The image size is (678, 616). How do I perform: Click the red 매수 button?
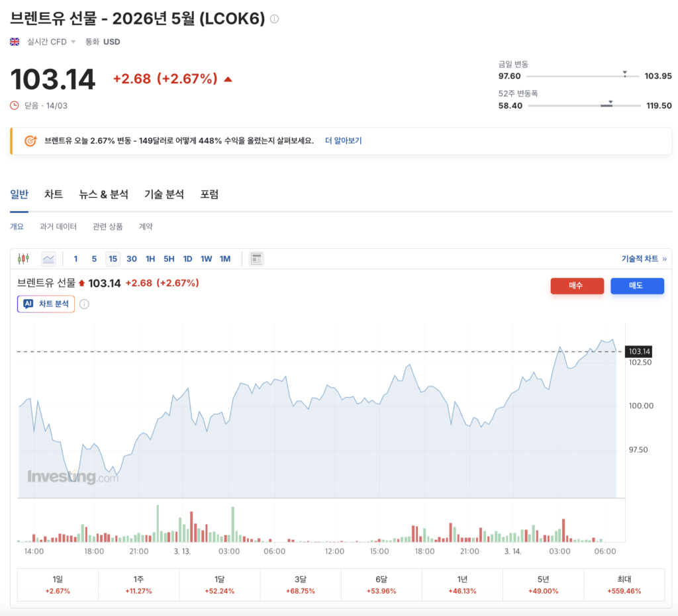pyautogui.click(x=577, y=286)
